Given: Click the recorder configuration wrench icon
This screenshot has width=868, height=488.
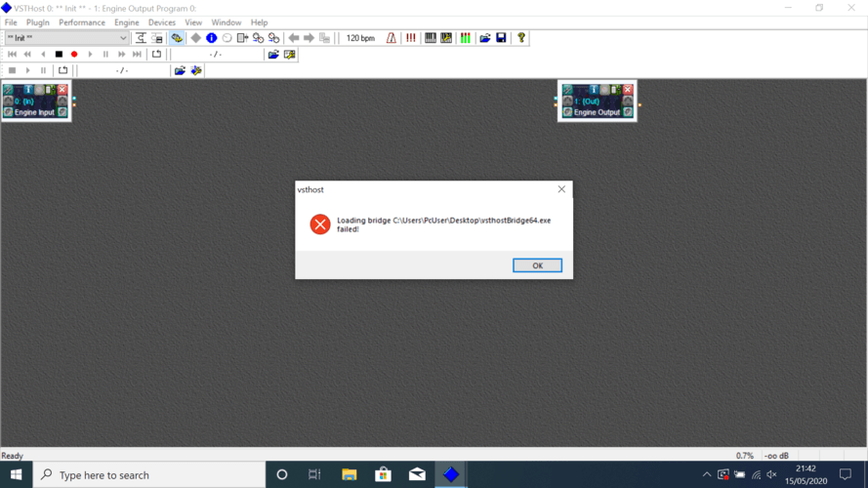Looking at the screenshot, I should point(196,70).
